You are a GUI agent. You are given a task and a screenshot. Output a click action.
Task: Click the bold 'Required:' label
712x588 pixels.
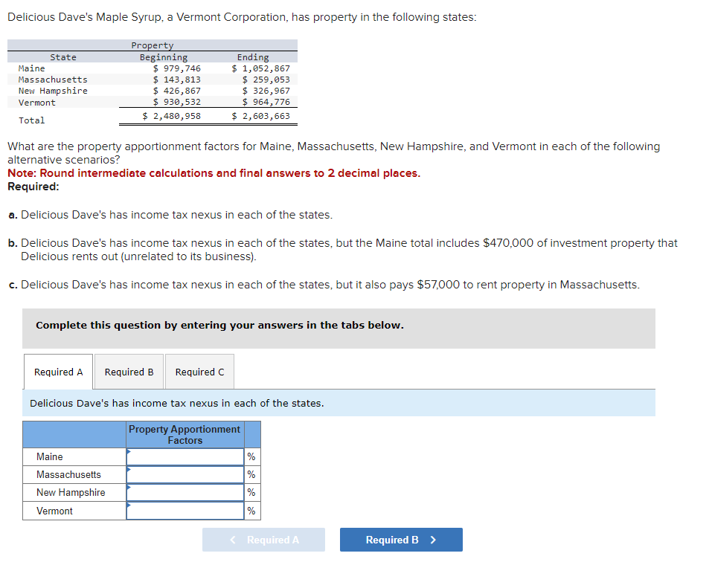pos(33,187)
